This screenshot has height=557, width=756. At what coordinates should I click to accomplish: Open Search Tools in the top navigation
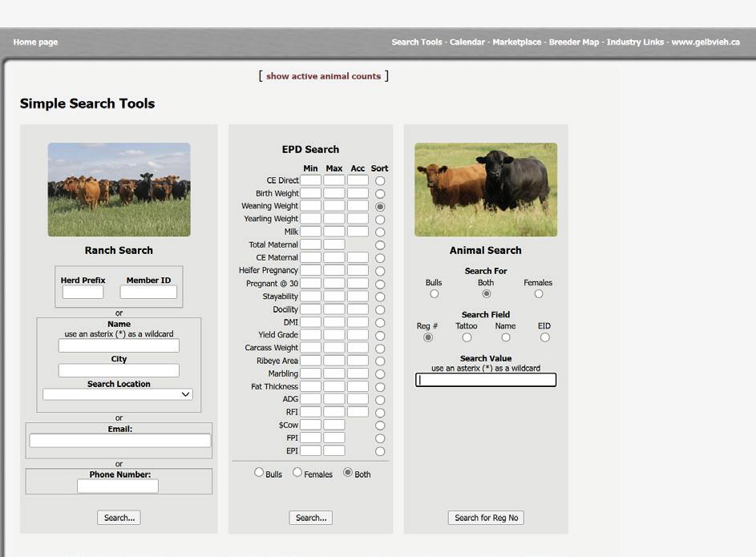[x=417, y=42]
